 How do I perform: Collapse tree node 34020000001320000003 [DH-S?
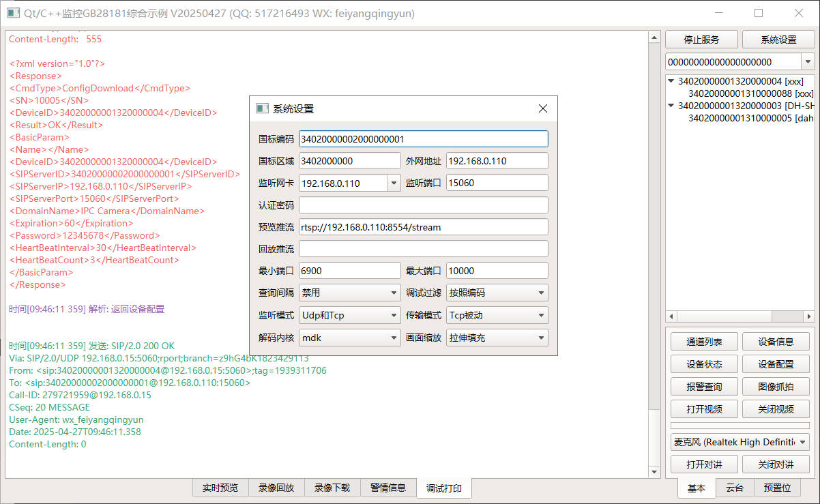tap(671, 106)
